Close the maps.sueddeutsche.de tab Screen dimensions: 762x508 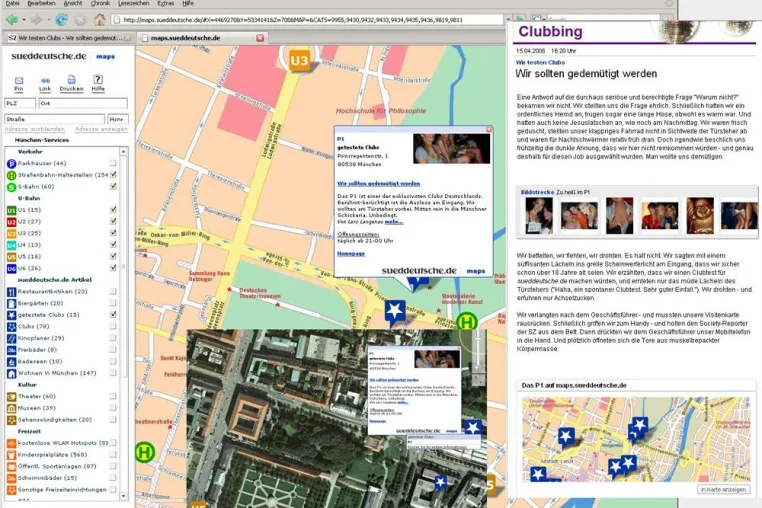[260, 38]
